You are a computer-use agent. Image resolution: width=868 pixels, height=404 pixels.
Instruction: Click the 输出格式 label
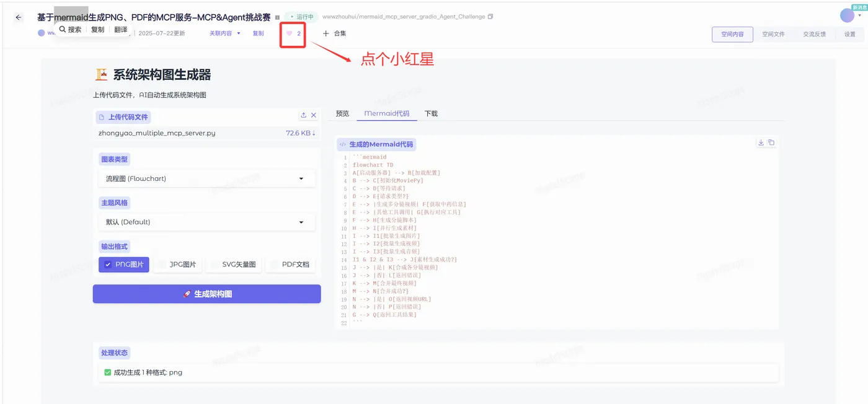(115, 246)
